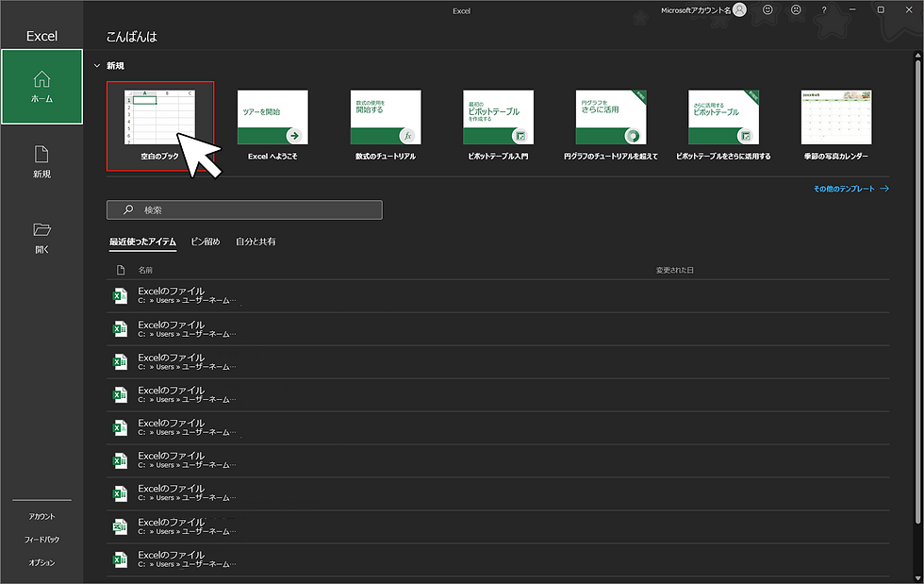The height and width of the screenshot is (584, 924).
Task: Maximize the Excel window
Action: 881,10
